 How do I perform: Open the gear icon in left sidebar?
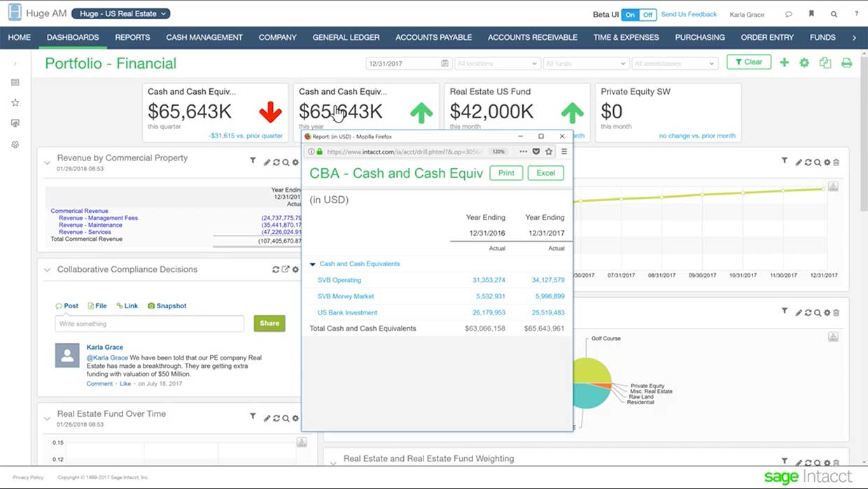point(15,144)
